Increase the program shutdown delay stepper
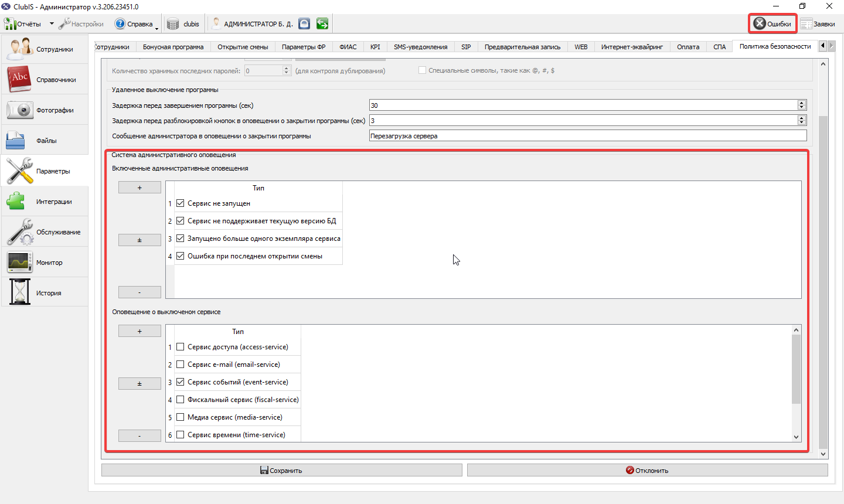 point(802,103)
